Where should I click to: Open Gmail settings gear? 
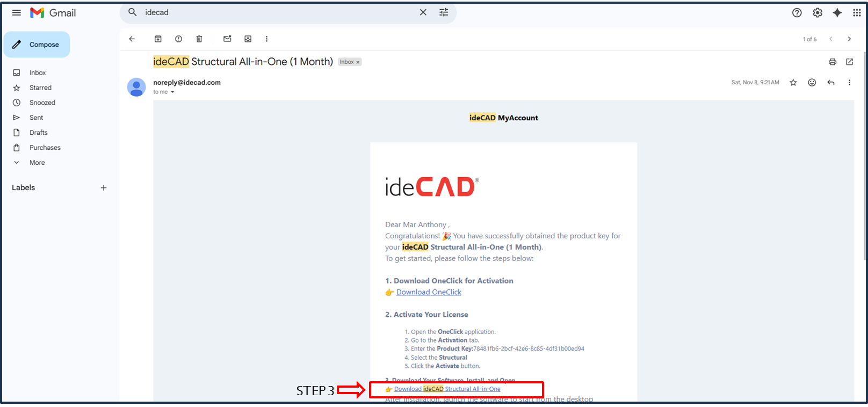(x=818, y=13)
